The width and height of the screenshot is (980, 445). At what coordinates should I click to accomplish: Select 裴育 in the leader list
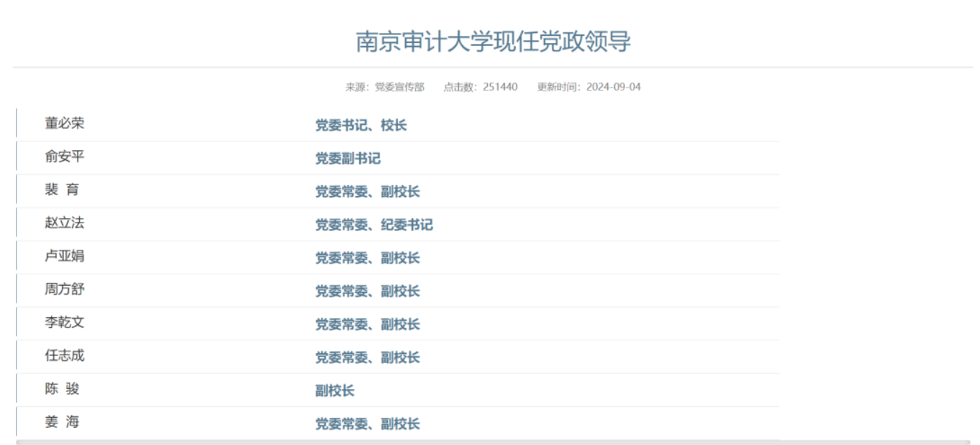pyautogui.click(x=62, y=190)
